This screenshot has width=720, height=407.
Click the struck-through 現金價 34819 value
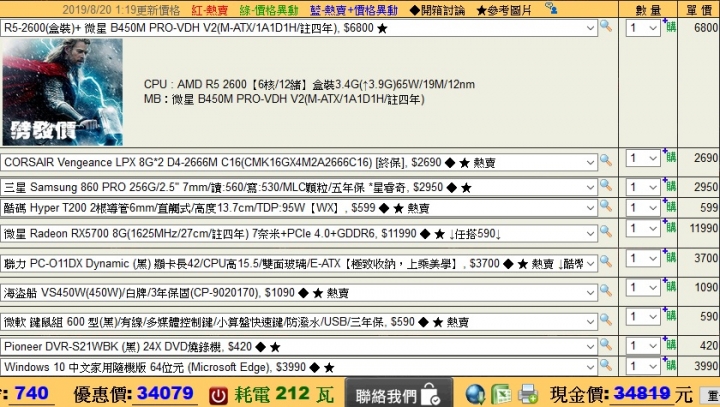641,394
